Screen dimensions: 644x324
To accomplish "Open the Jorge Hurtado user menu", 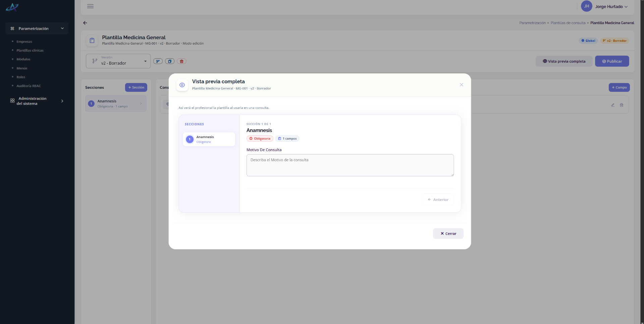I will (x=604, y=6).
